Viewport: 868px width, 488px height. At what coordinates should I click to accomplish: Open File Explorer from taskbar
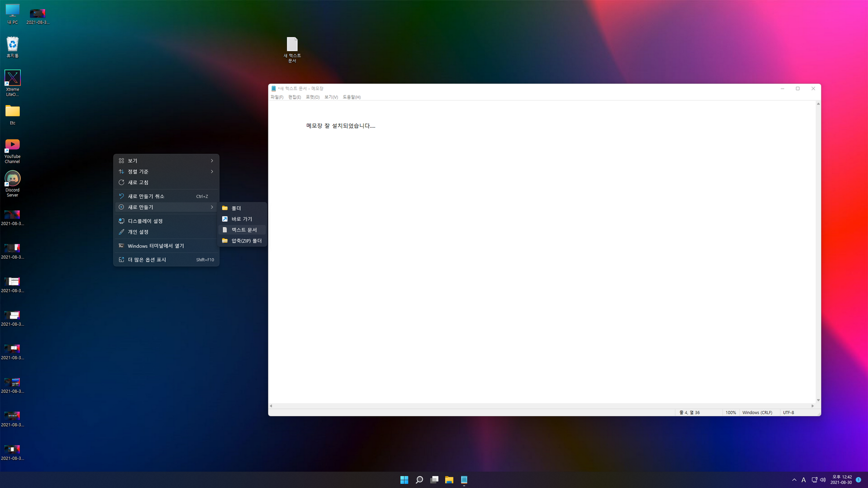(449, 480)
